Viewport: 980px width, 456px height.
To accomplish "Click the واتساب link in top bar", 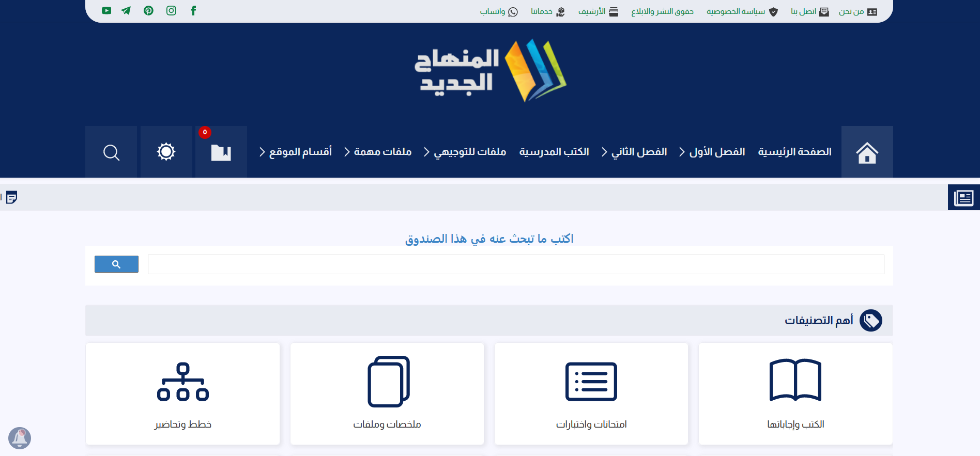I will pos(499,11).
